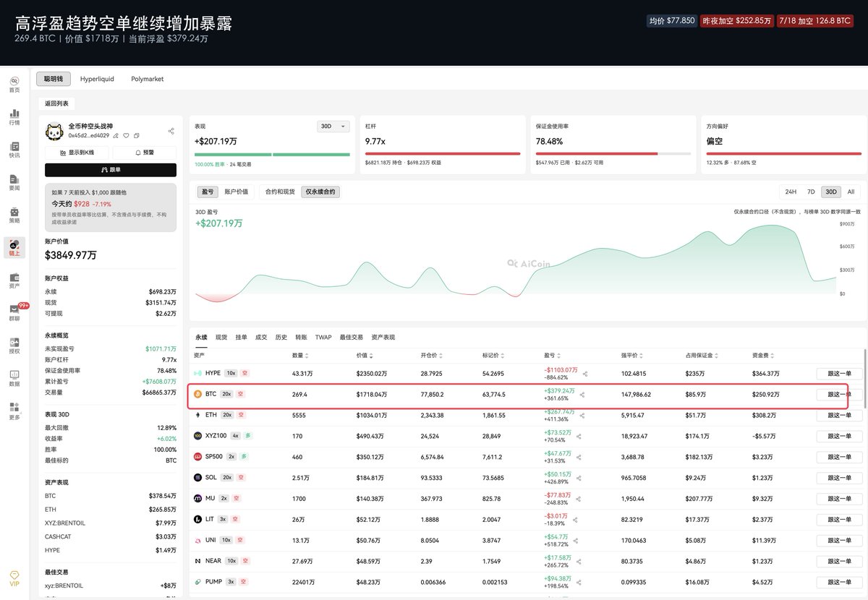Open the 资产 wallet sidebar icon
This screenshot has height=600, width=868.
pos(14,280)
